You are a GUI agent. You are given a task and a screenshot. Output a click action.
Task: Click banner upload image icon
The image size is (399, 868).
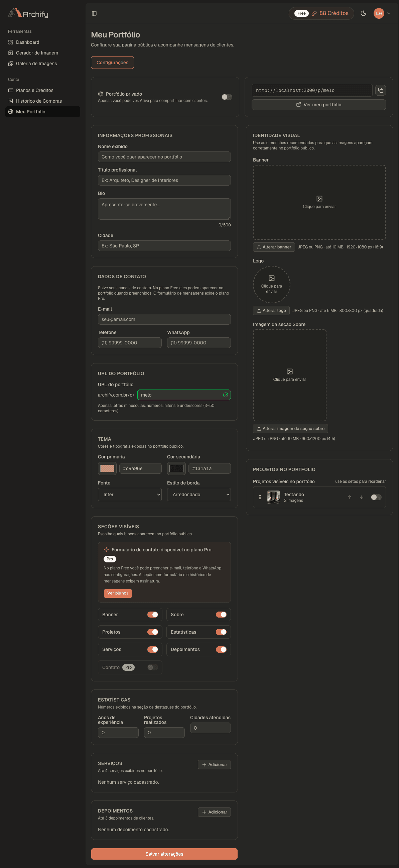click(x=319, y=199)
